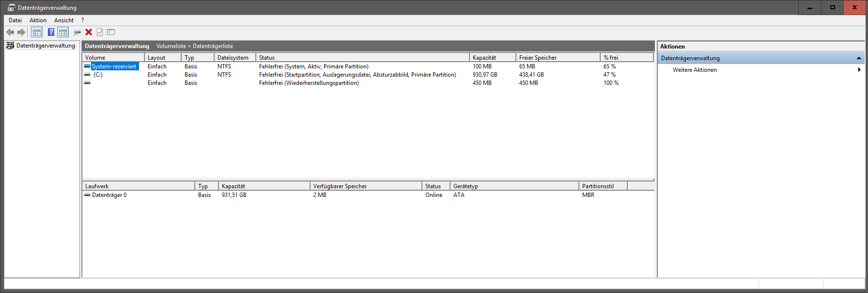Maximize the Datenträgerverwaltung window

832,7
